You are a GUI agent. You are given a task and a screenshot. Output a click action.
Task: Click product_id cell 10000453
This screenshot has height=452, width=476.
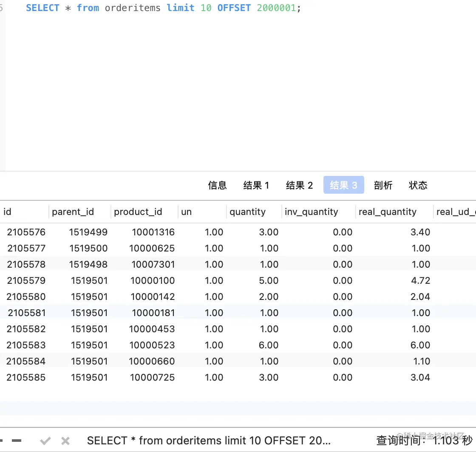point(152,329)
